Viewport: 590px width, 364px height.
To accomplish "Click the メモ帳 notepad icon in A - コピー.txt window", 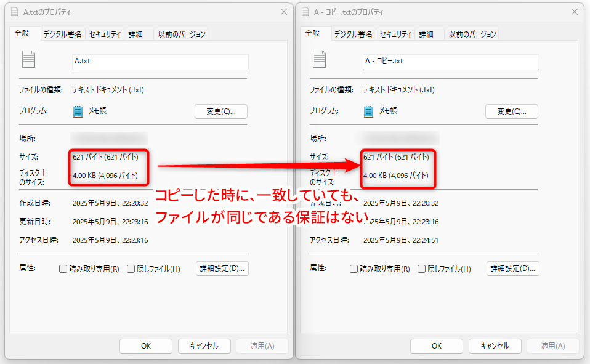I will (x=368, y=111).
